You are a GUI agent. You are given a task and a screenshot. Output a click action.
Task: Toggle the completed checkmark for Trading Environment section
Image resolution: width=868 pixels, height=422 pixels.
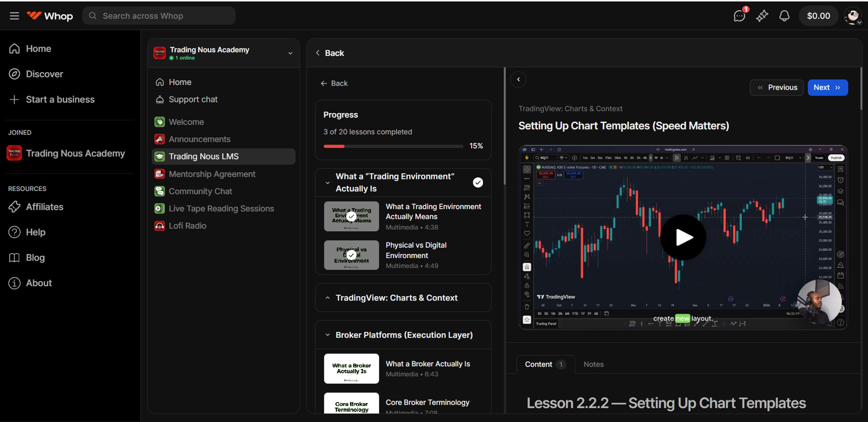(478, 183)
